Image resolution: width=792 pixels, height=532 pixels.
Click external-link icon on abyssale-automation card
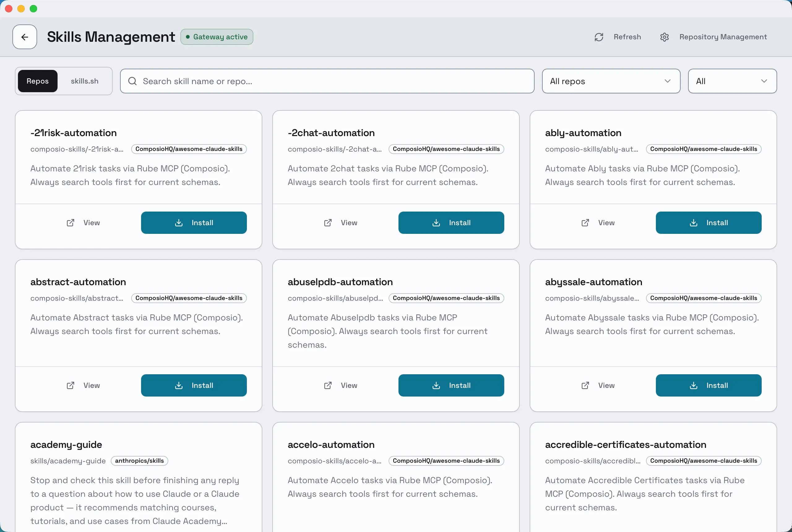click(585, 385)
